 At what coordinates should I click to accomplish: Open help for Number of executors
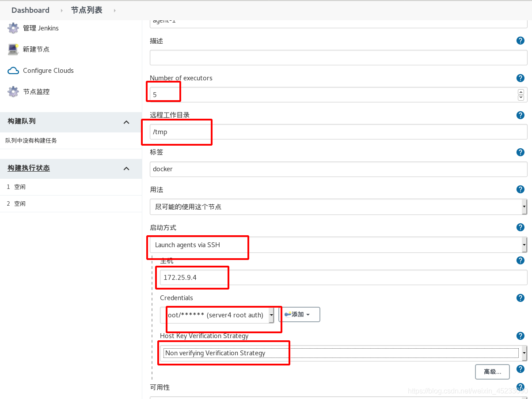click(521, 78)
